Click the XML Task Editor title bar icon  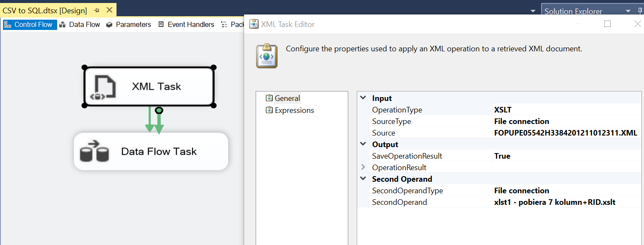254,24
